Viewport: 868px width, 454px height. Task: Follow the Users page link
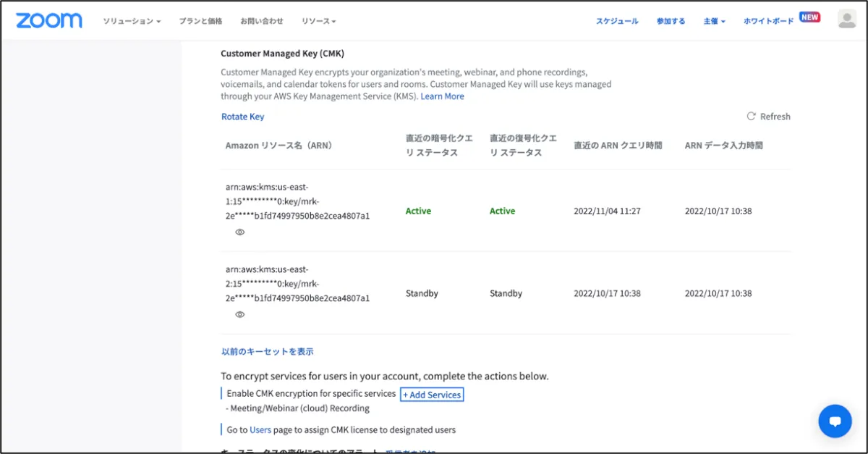pos(260,430)
